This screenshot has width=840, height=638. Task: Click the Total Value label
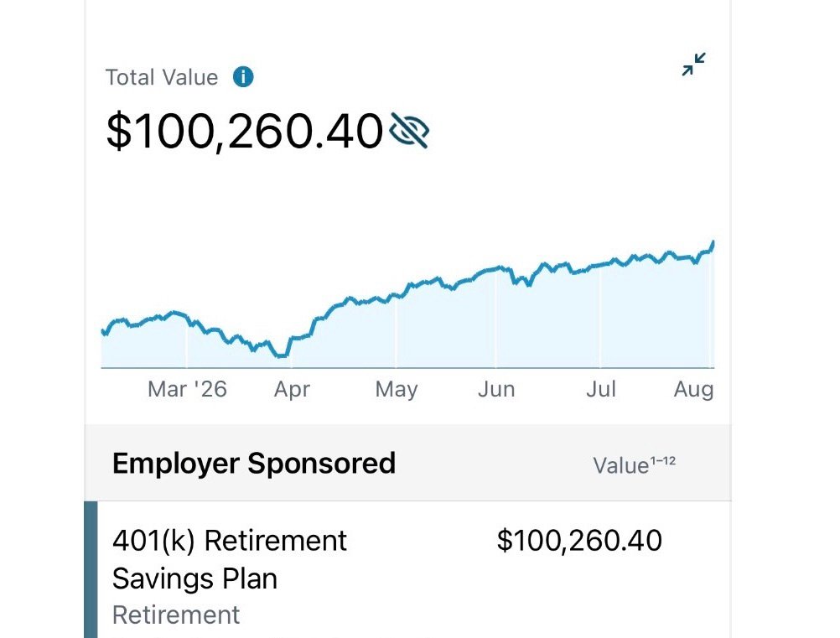[x=162, y=77]
